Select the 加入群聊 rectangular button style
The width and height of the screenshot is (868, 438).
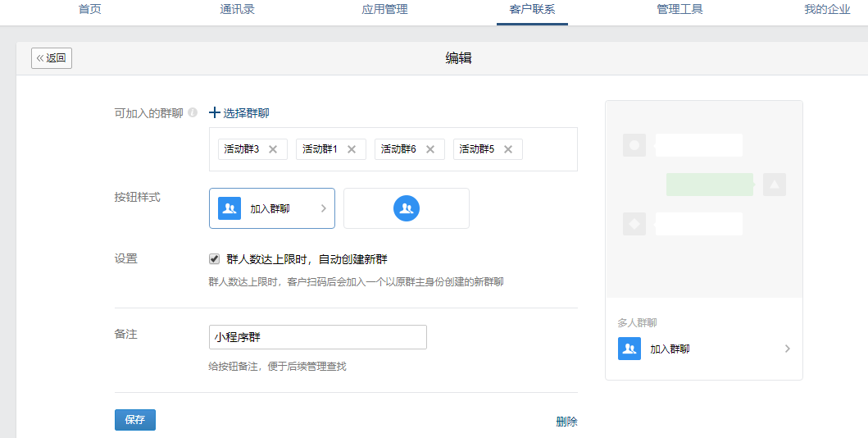tap(272, 208)
